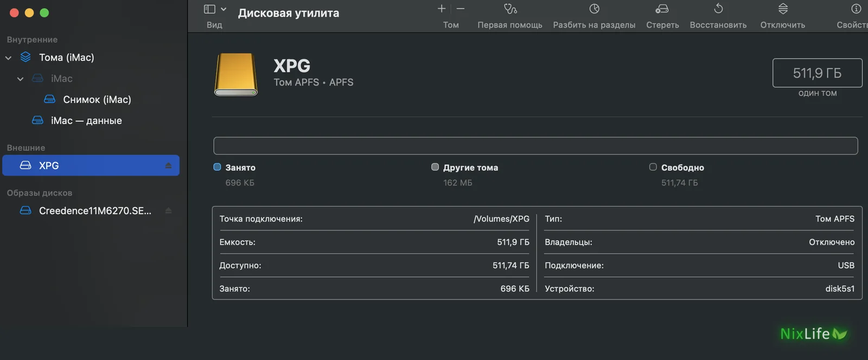The image size is (868, 360).
Task: Click the drive icon beside iMac — данные
Action: [x=37, y=120]
